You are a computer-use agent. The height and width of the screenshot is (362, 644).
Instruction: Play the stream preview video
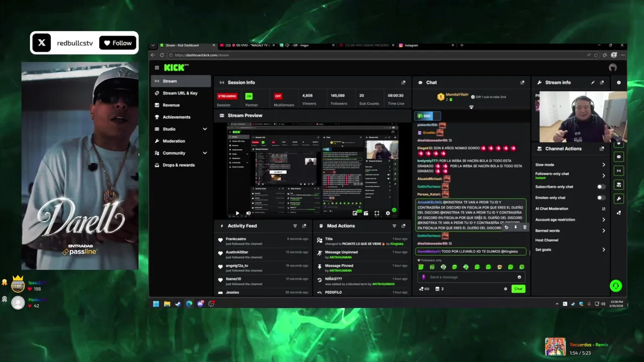pyautogui.click(x=237, y=213)
